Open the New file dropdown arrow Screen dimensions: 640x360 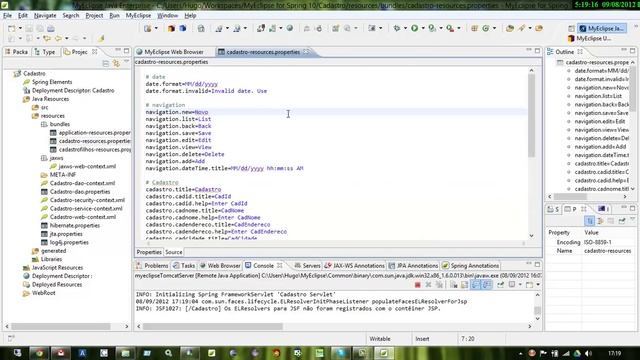coord(20,28)
